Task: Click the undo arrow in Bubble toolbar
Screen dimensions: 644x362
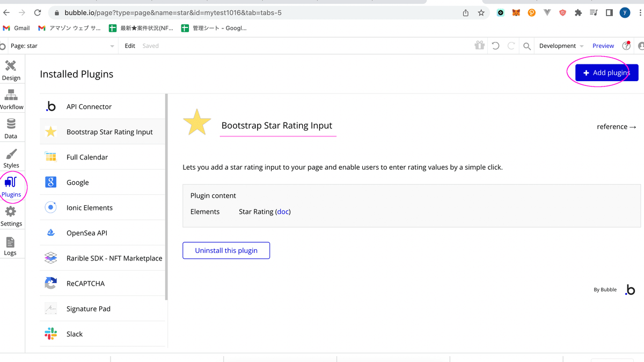Action: (495, 46)
